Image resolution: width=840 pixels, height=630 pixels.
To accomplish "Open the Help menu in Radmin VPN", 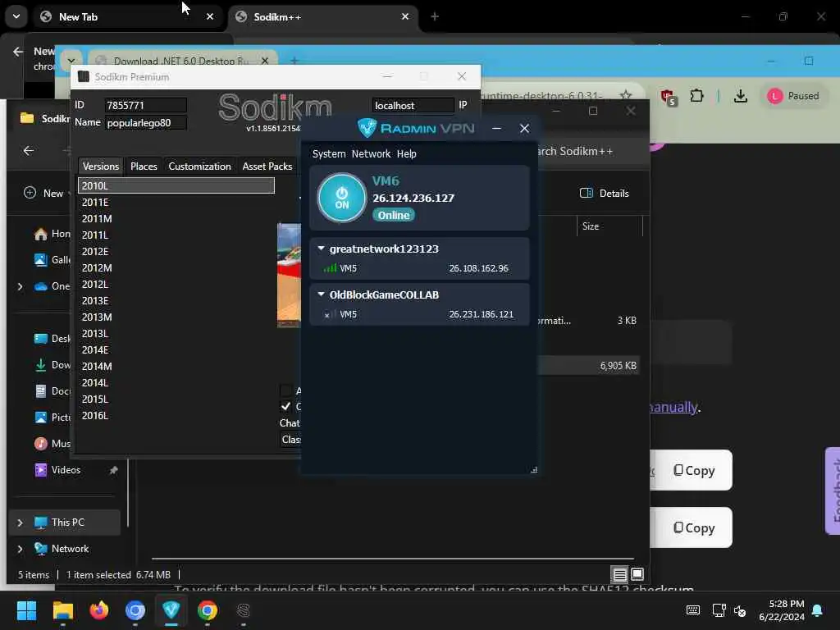I will pyautogui.click(x=407, y=153).
